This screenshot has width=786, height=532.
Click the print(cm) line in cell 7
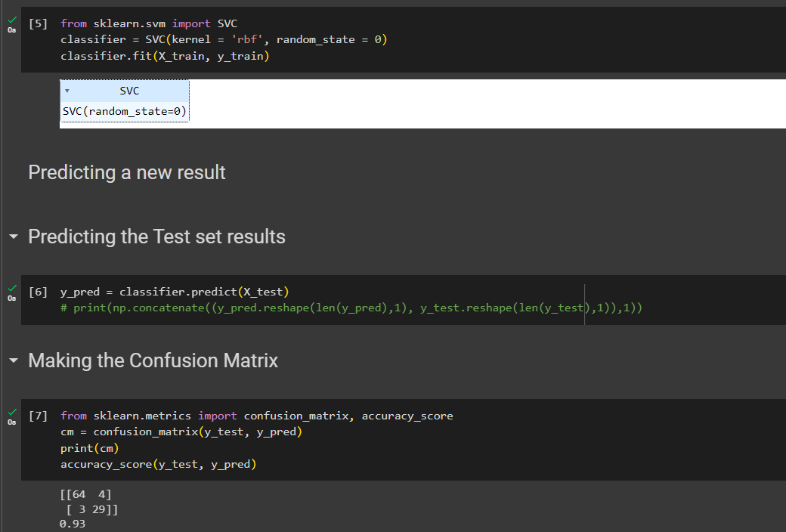[x=90, y=448]
